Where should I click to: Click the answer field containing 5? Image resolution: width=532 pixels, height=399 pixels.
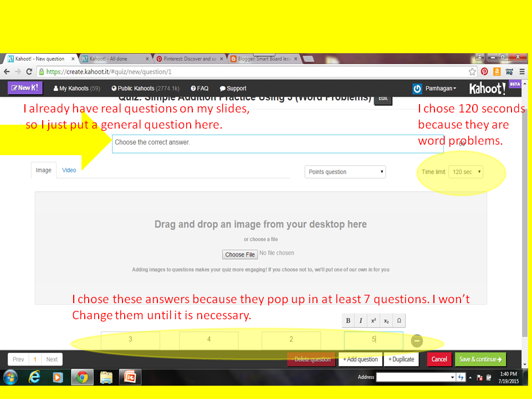coord(374,340)
